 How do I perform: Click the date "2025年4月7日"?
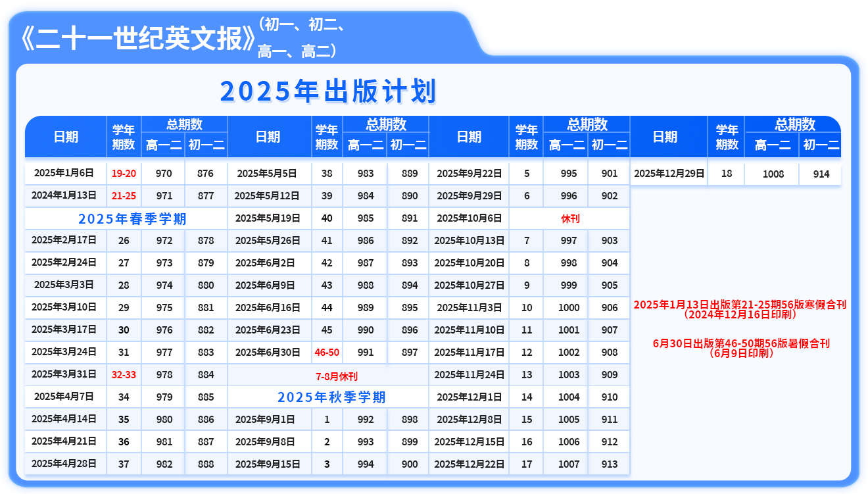[x=64, y=397]
